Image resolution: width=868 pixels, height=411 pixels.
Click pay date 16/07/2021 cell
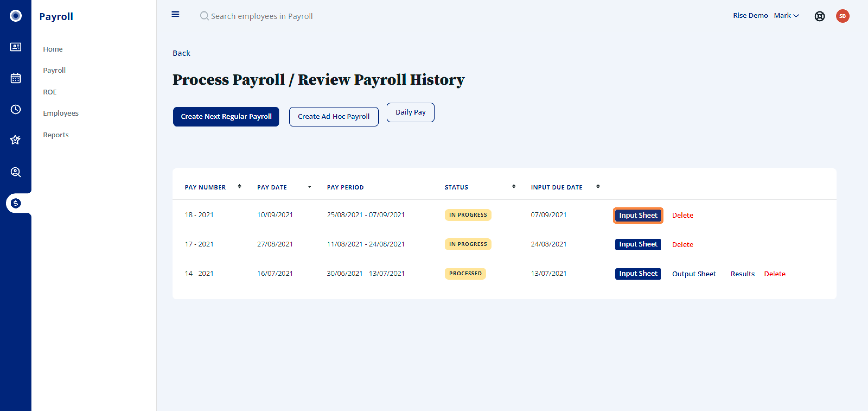(x=275, y=273)
